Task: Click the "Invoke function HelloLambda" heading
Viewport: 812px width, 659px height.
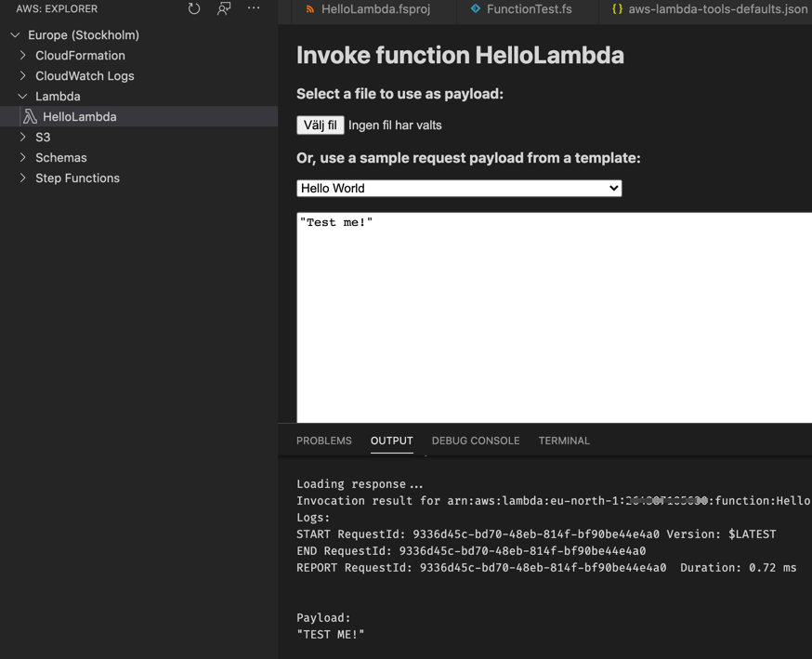Action: coord(460,56)
